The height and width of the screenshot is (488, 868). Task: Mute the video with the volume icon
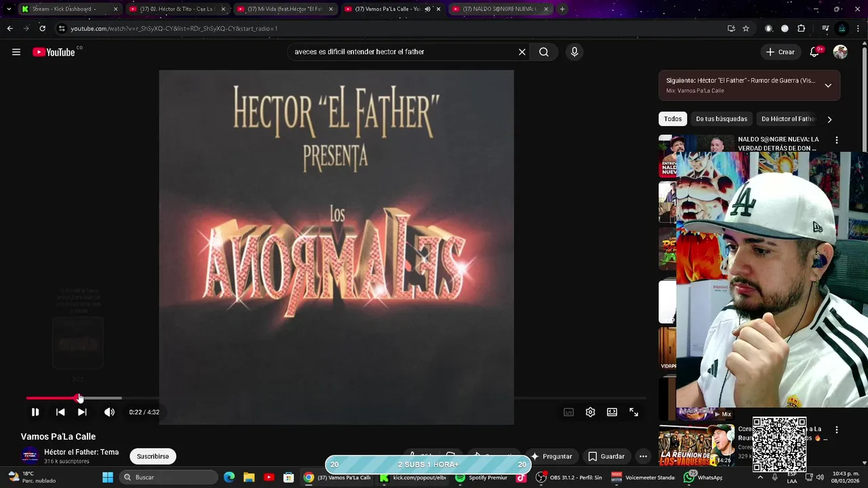click(x=109, y=412)
